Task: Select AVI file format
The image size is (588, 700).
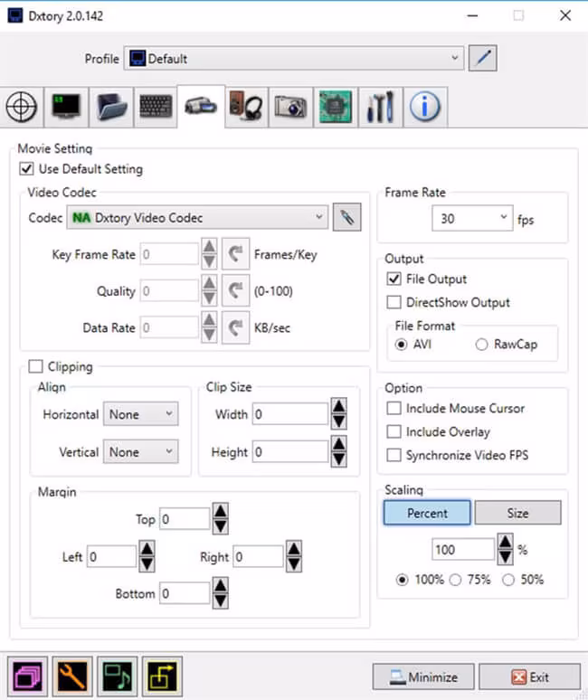Action: click(x=401, y=345)
